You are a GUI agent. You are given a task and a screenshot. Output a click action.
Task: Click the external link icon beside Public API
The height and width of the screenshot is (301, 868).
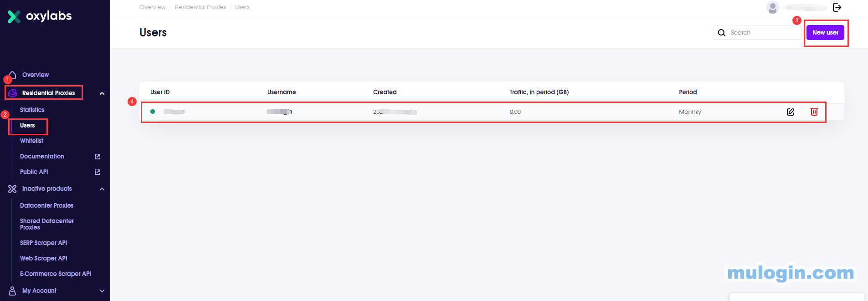tap(98, 172)
